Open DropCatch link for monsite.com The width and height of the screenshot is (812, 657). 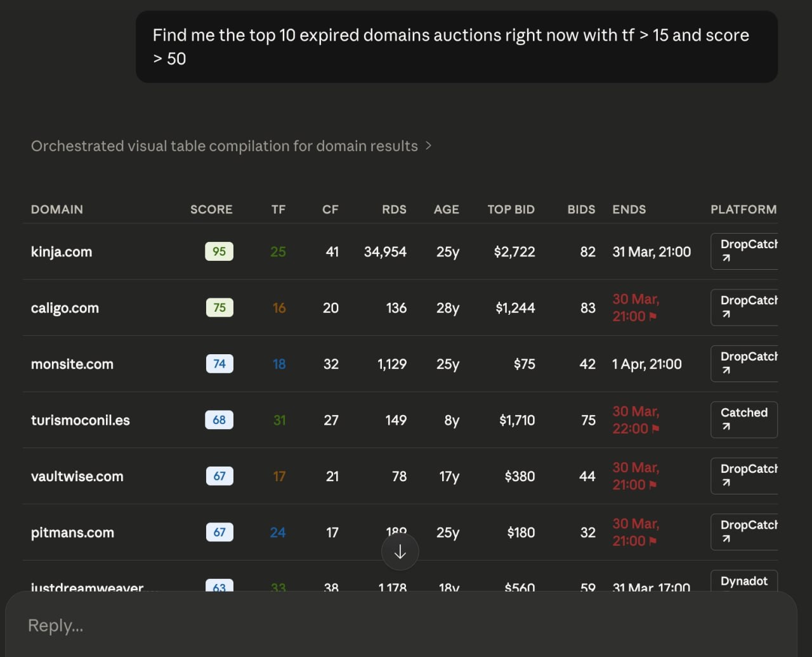click(745, 364)
